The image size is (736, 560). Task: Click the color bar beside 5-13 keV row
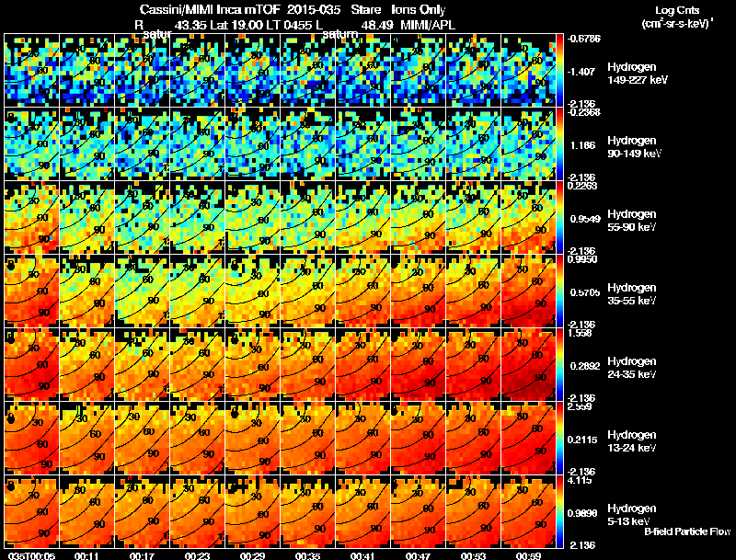[x=560, y=511]
